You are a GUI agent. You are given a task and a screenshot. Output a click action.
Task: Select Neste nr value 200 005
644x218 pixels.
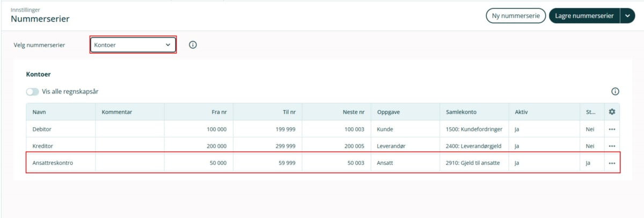coord(354,146)
